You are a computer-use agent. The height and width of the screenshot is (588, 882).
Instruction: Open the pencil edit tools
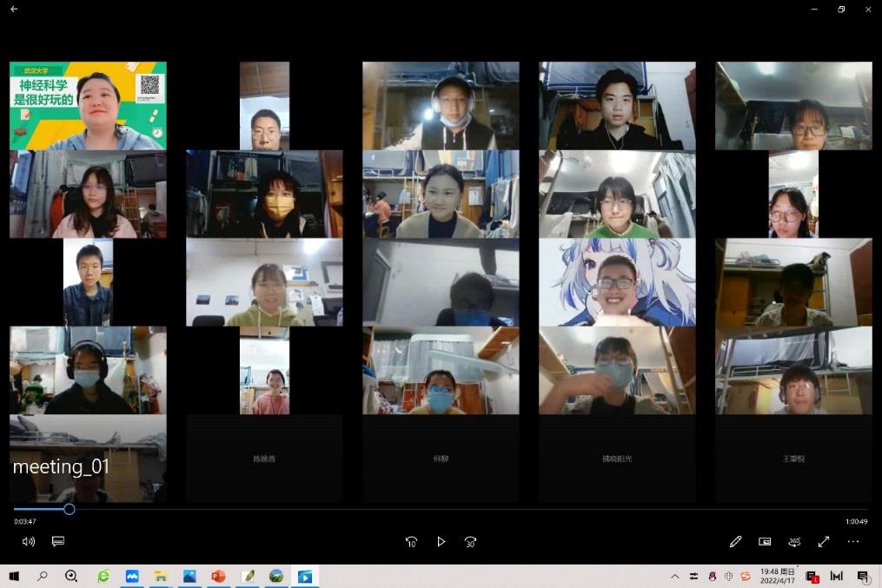(735, 542)
